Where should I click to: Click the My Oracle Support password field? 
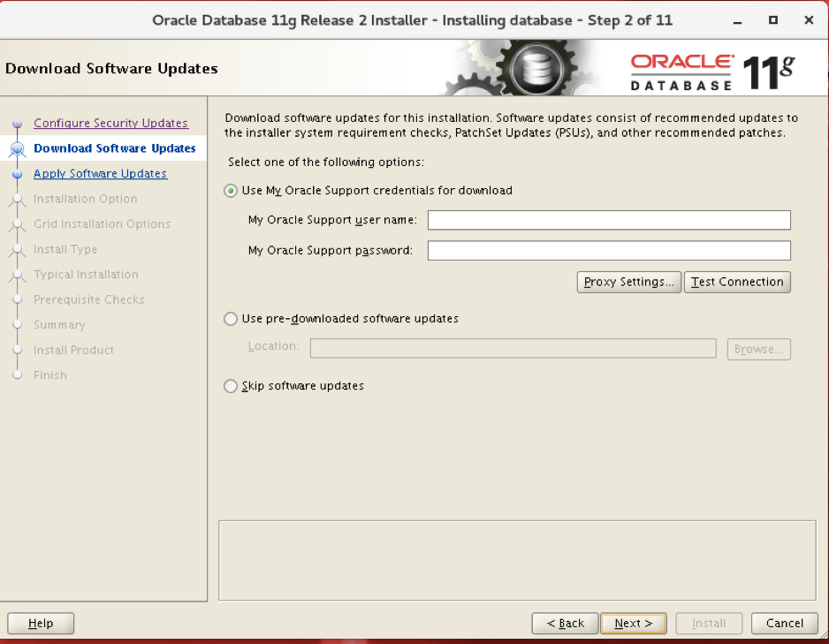[608, 250]
